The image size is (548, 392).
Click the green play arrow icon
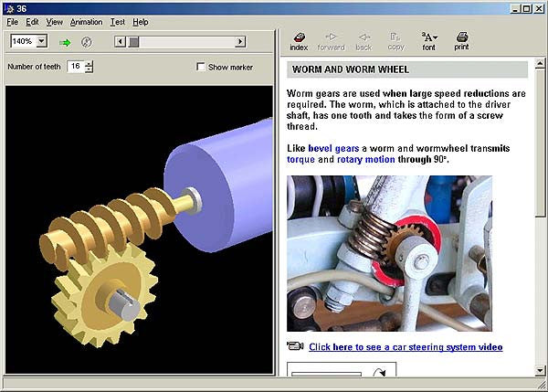click(x=65, y=42)
